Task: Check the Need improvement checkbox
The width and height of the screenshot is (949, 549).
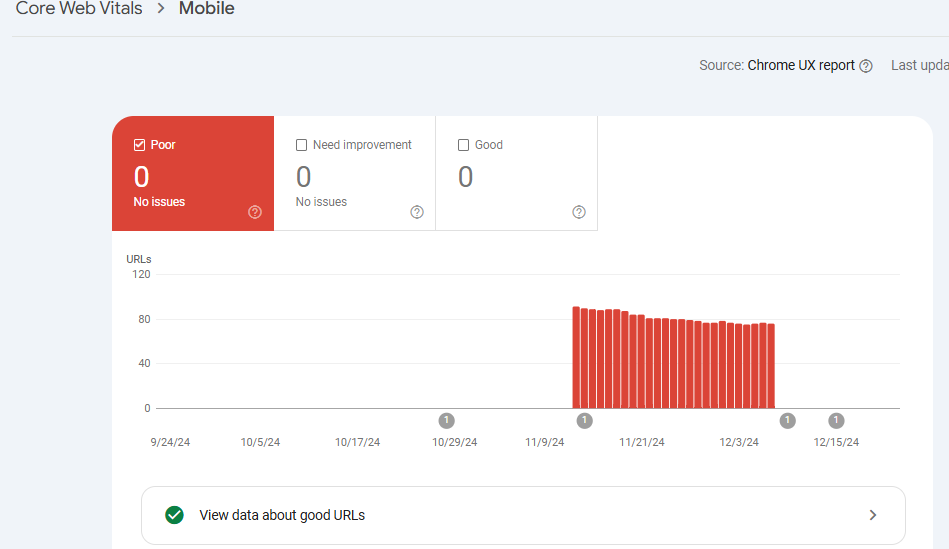Action: click(x=301, y=145)
